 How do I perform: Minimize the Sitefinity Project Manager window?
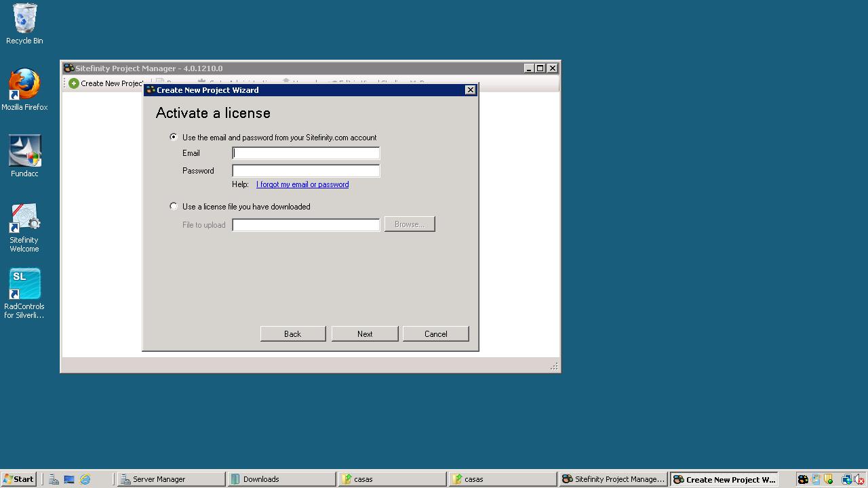pos(529,68)
